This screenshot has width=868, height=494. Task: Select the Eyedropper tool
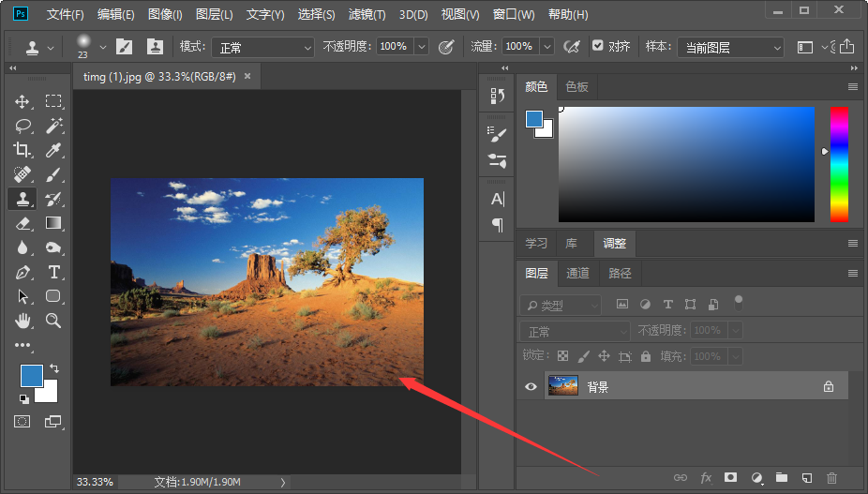[x=53, y=150]
